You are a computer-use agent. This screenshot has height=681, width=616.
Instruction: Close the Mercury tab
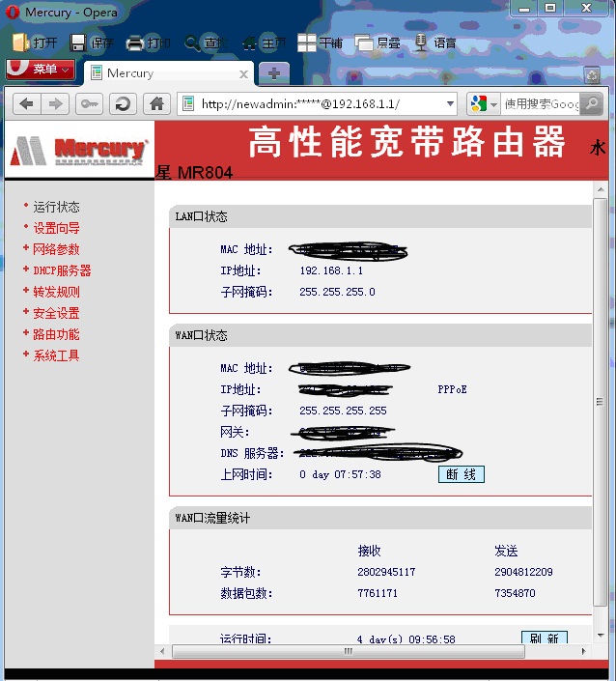click(244, 74)
